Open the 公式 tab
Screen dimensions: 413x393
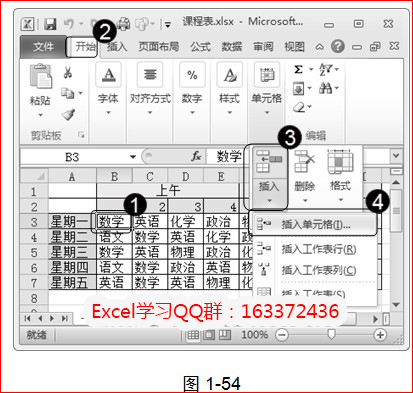200,47
